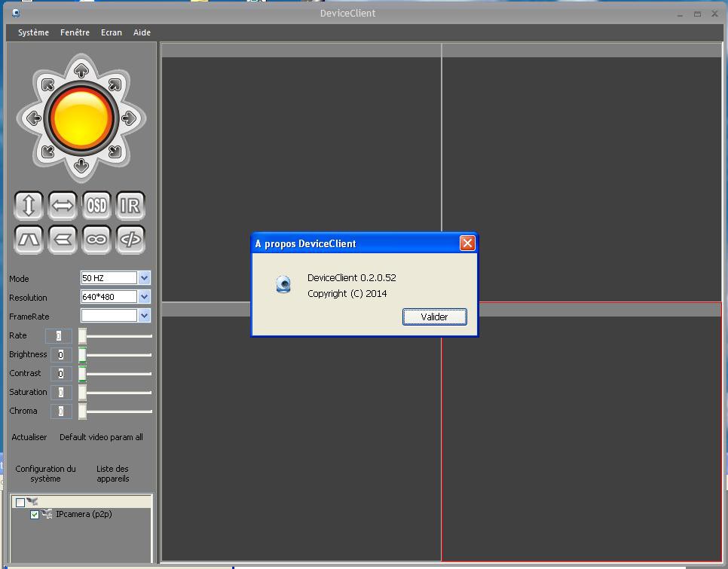This screenshot has width=728, height=569.
Task: Click the vertical flip trapezoid button
Action: click(29, 240)
